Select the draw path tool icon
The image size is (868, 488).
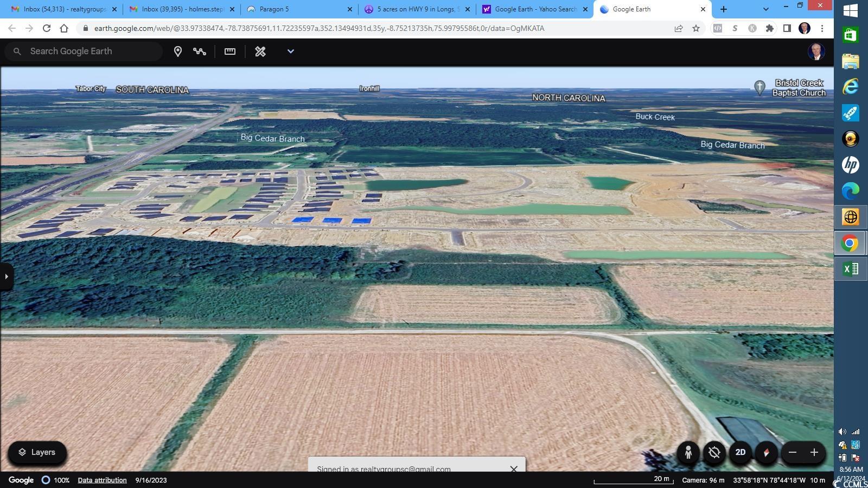200,52
